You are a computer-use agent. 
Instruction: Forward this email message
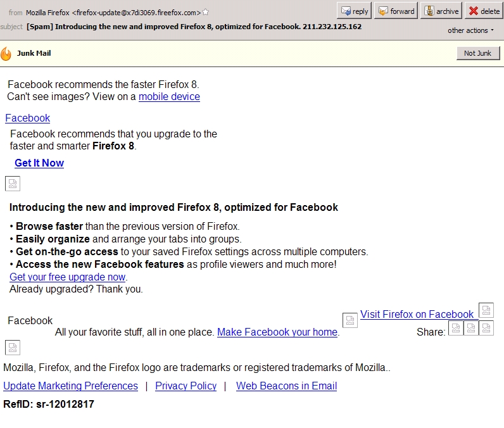pyautogui.click(x=395, y=11)
